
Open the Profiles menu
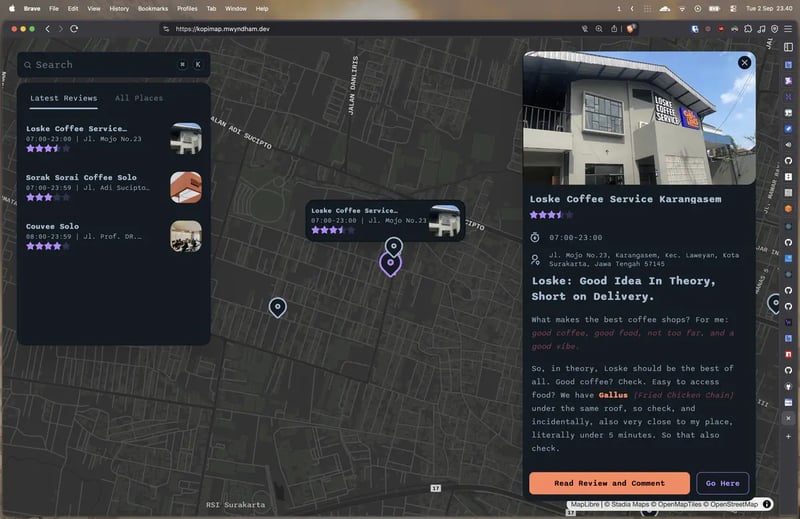[187, 9]
